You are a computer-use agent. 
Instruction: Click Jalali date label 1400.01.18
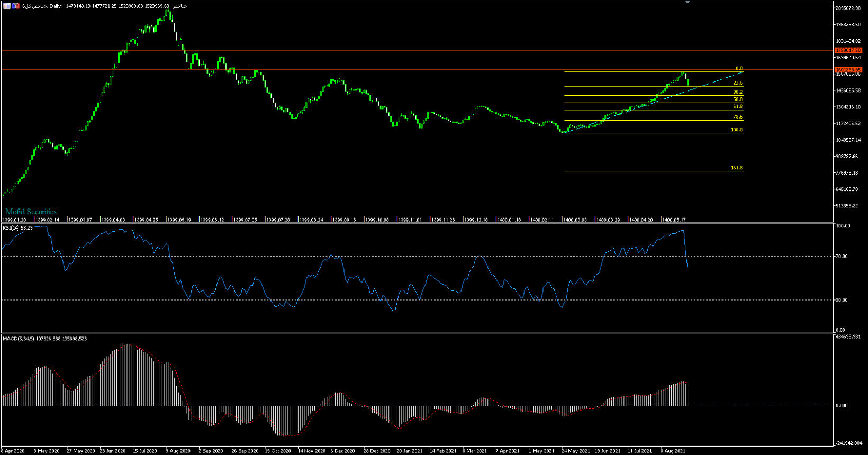(509, 220)
